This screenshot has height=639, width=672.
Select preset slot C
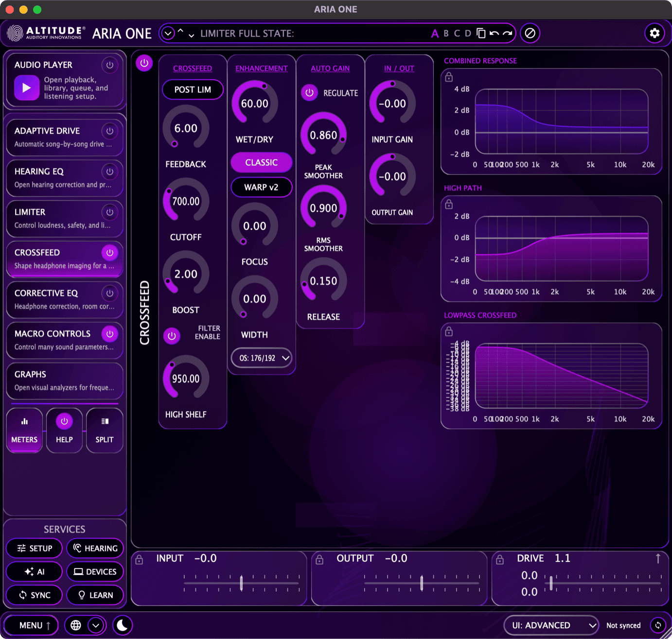457,34
